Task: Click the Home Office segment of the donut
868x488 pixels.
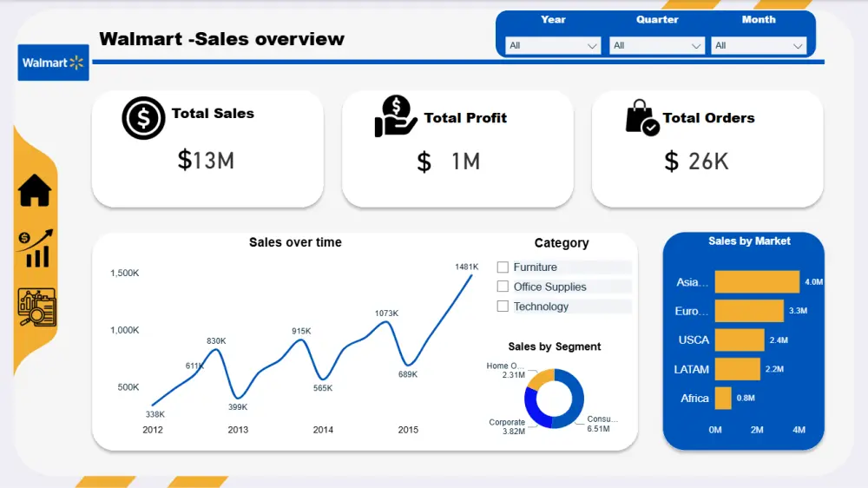Action: point(540,379)
